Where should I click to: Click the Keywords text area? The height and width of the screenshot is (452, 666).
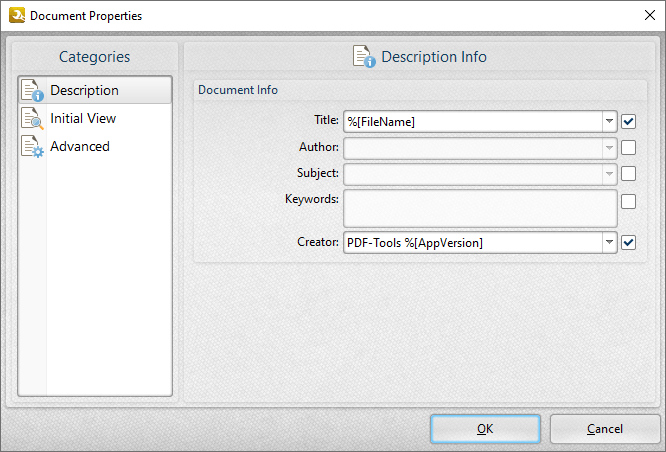480,208
